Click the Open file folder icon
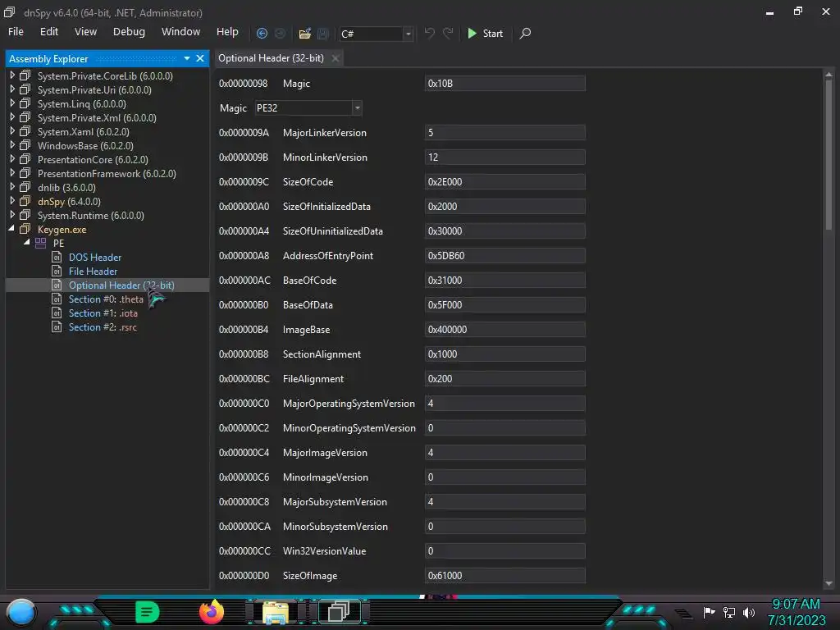The image size is (840, 630). pyautogui.click(x=305, y=33)
